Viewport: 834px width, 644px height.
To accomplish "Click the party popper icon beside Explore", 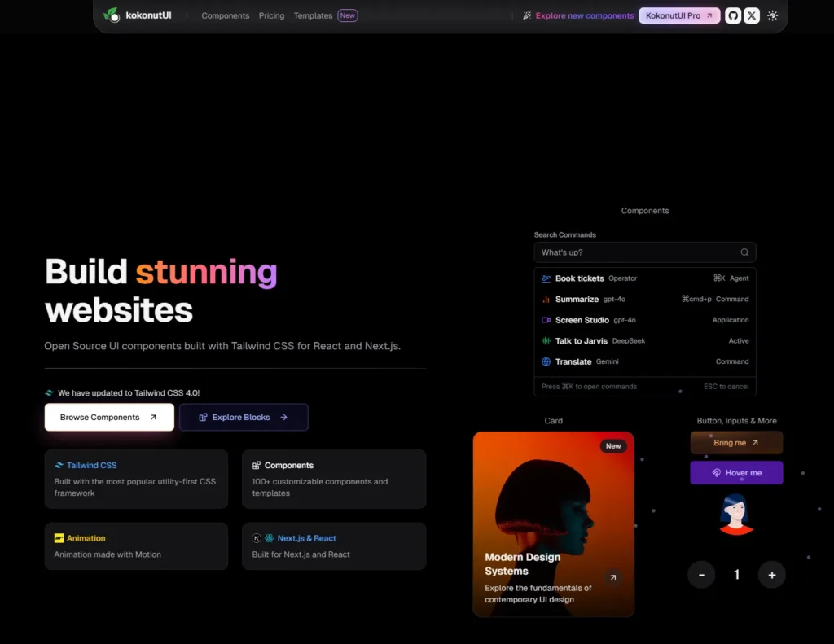I will pos(527,16).
